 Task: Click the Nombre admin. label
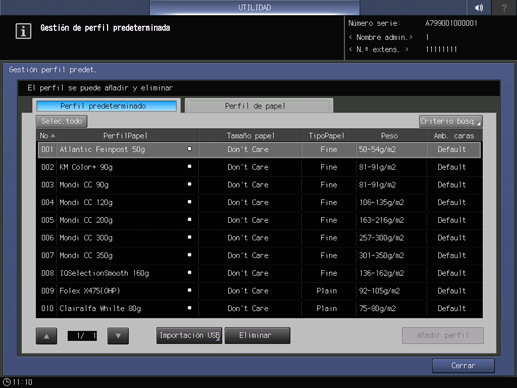click(x=382, y=37)
